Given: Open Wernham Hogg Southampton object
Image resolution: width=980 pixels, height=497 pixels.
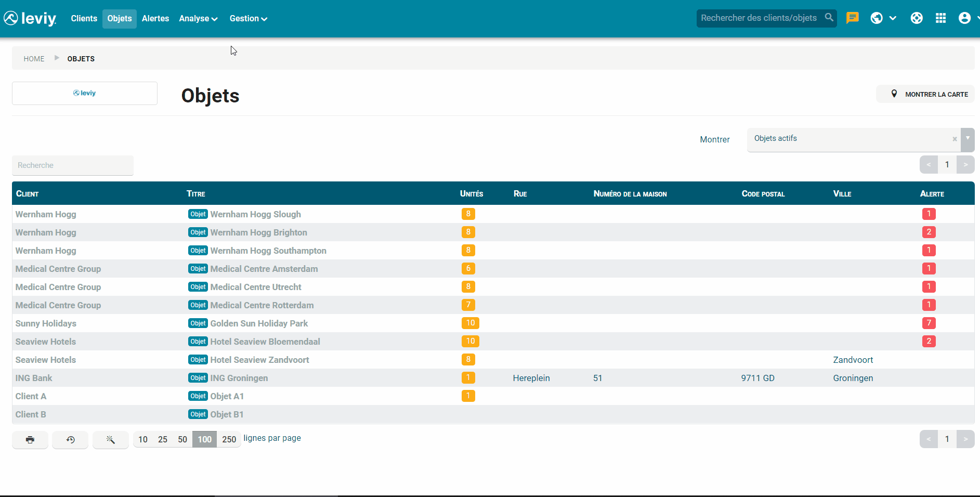Looking at the screenshot, I should point(268,251).
